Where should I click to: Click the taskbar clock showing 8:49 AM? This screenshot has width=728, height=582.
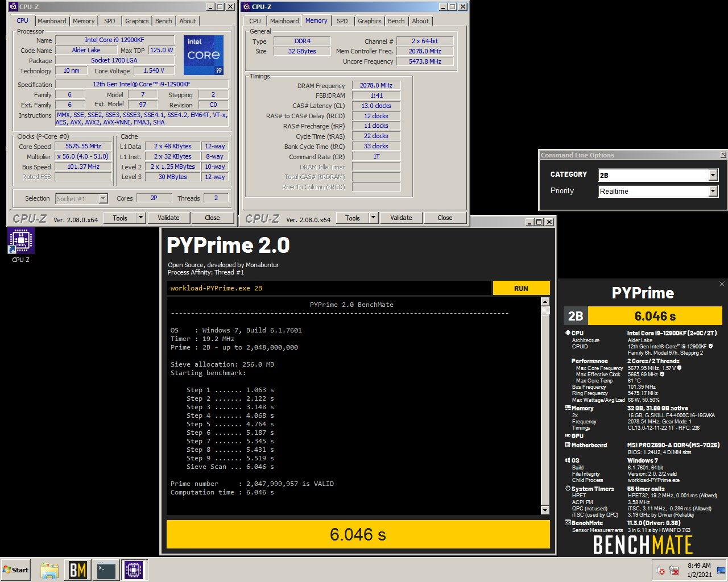click(699, 570)
